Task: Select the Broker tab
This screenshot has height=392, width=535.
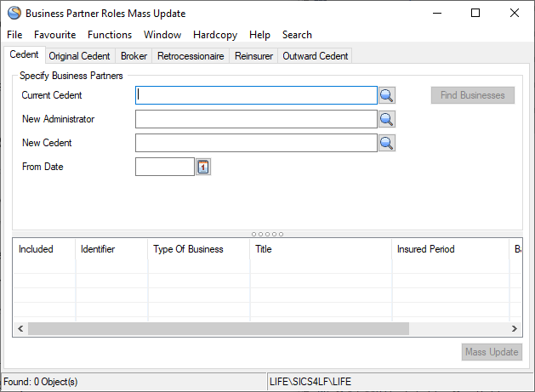Action: tap(134, 56)
